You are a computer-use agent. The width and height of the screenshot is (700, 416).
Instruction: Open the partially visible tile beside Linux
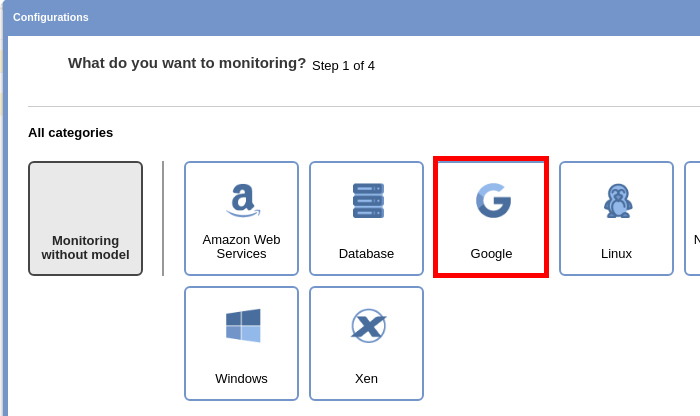pyautogui.click(x=693, y=218)
